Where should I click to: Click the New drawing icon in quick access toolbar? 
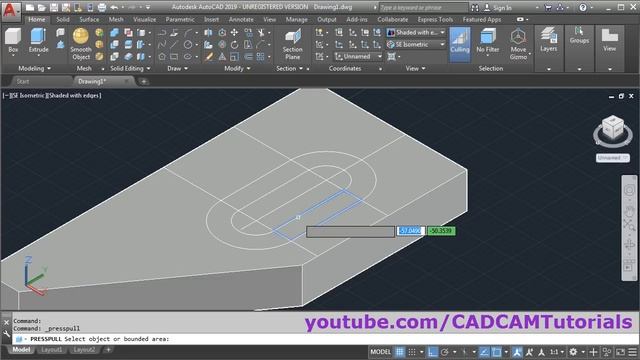tap(30, 7)
